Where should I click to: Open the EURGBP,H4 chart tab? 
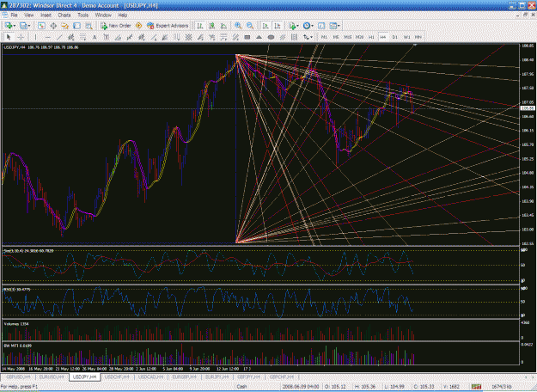pos(184,377)
